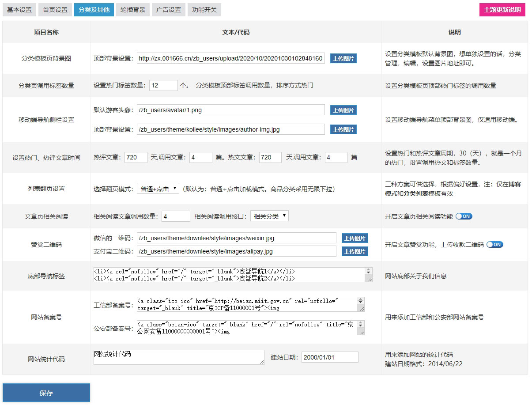
Task: Open the 选择翻页模式 dropdown
Action: [158, 189]
